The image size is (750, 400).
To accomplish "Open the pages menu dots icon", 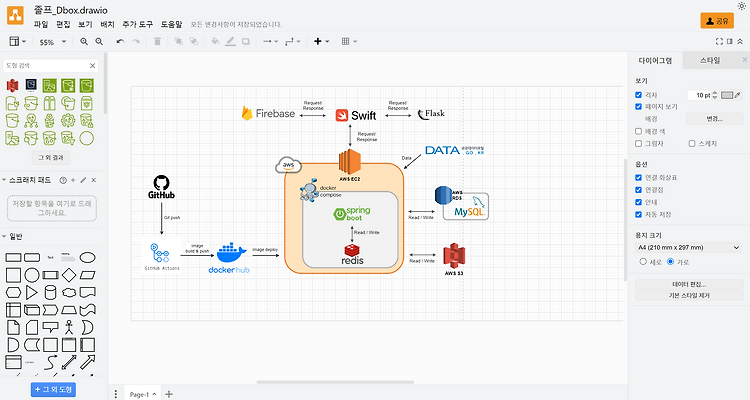I will click(116, 394).
